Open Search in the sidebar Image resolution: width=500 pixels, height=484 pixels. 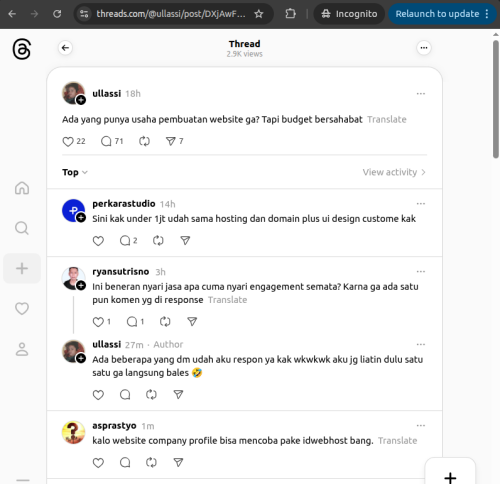click(x=22, y=228)
